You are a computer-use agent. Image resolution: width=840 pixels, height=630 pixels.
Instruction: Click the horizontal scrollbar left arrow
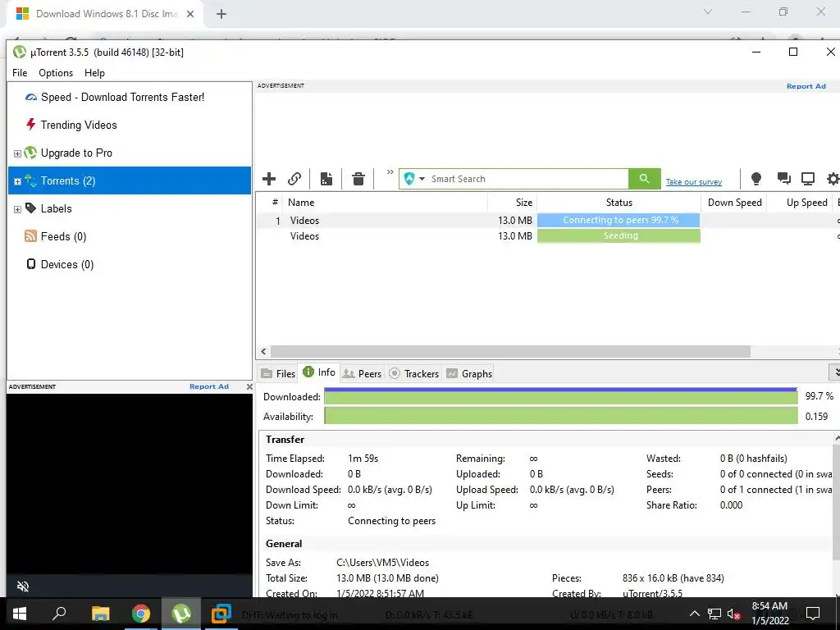tap(263, 351)
